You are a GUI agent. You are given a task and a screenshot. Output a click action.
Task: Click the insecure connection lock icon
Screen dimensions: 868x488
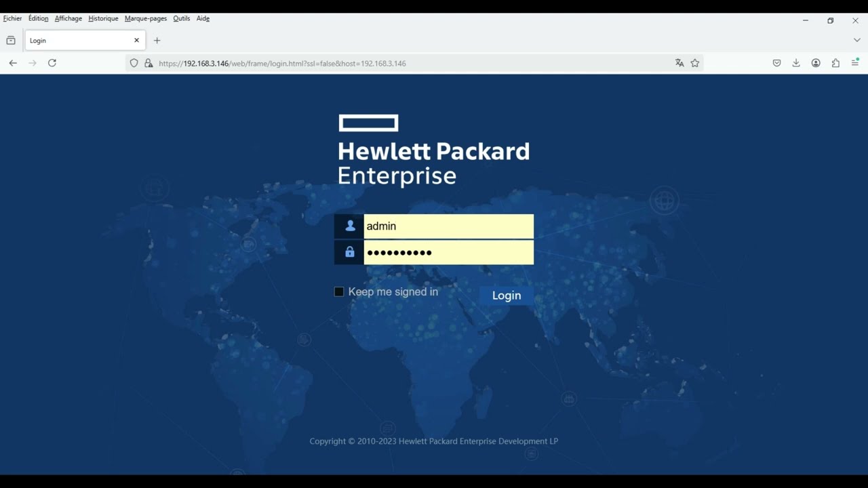[x=149, y=63]
